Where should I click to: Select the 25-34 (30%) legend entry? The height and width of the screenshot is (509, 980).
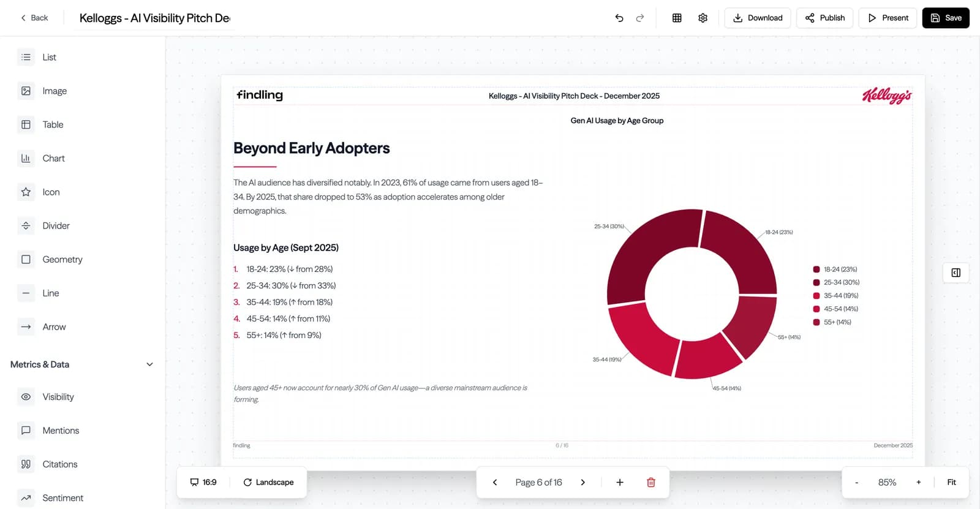tap(836, 282)
